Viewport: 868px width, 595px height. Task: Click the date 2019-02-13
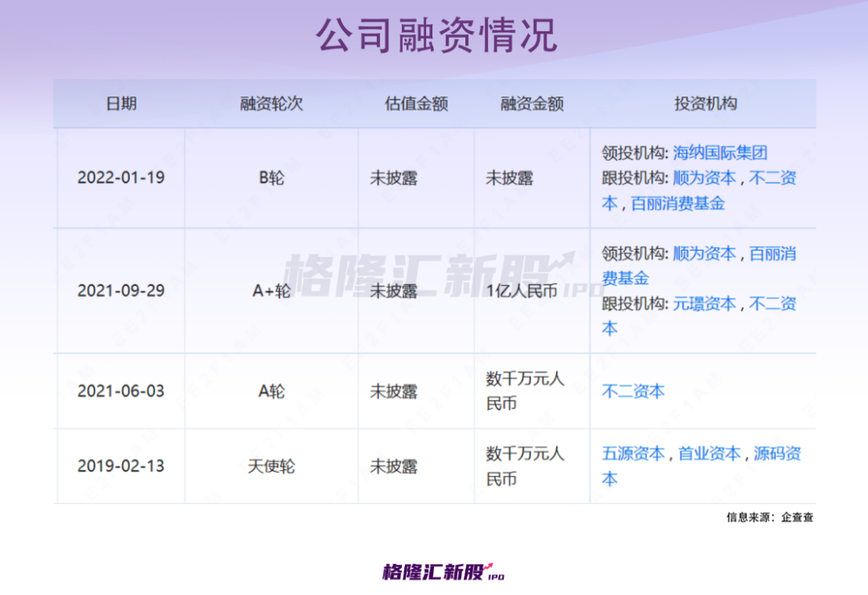[x=121, y=466]
